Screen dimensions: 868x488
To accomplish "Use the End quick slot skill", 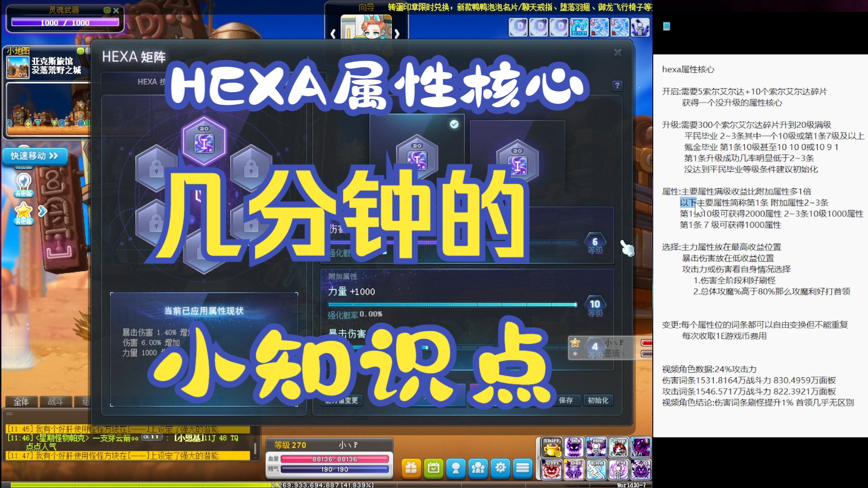I will [596, 469].
